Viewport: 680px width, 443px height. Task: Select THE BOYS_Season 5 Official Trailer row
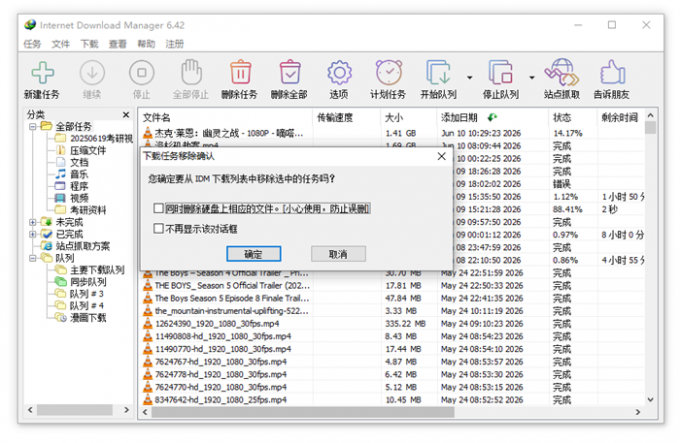(391, 286)
